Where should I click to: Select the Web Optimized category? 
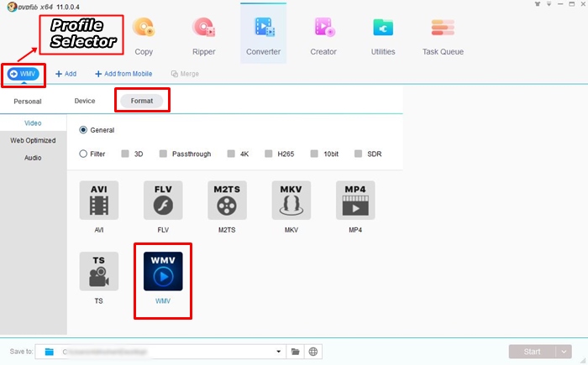(x=33, y=140)
